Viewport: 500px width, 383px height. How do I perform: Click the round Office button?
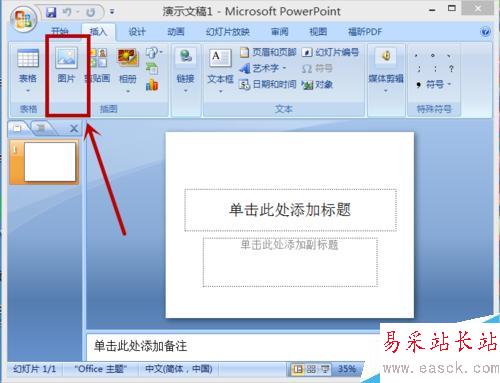(23, 19)
